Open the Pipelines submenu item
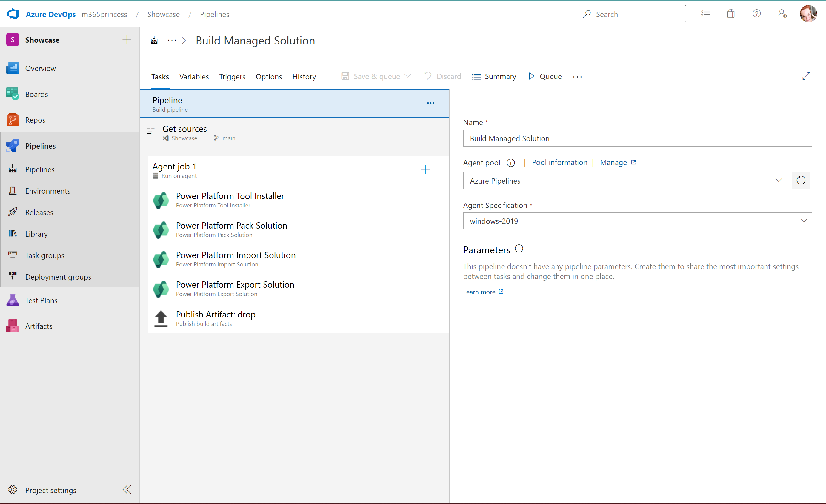 pyautogui.click(x=70, y=169)
